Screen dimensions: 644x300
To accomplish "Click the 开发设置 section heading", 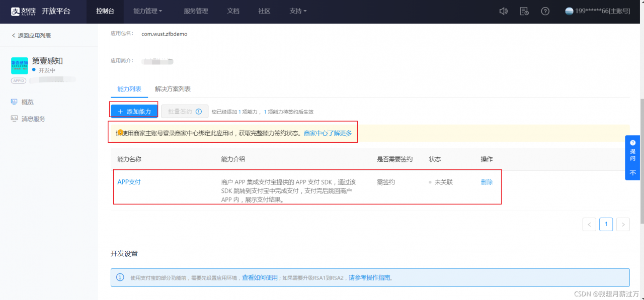I will (124, 254).
